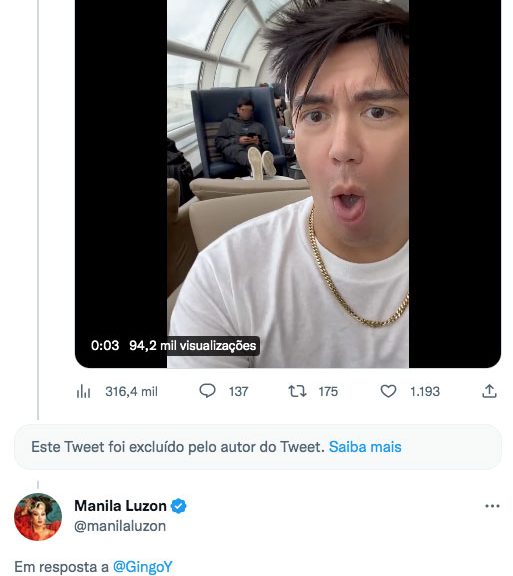Click the Saiba mais link

[x=365, y=447]
